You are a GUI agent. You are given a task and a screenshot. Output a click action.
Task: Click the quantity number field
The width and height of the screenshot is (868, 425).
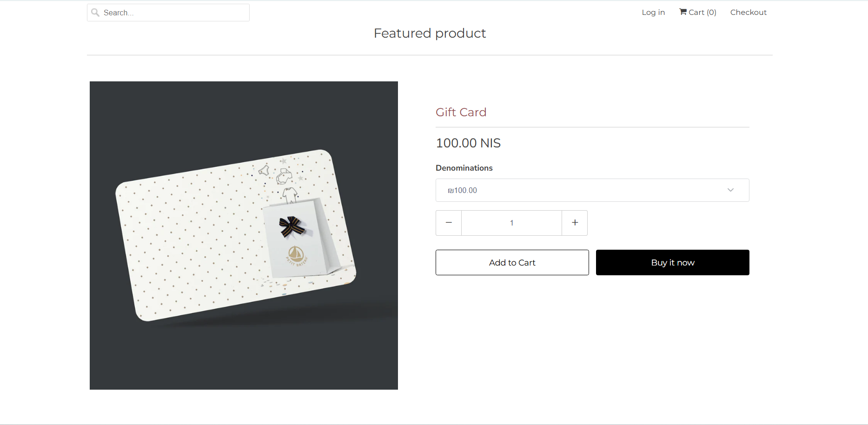pyautogui.click(x=511, y=223)
